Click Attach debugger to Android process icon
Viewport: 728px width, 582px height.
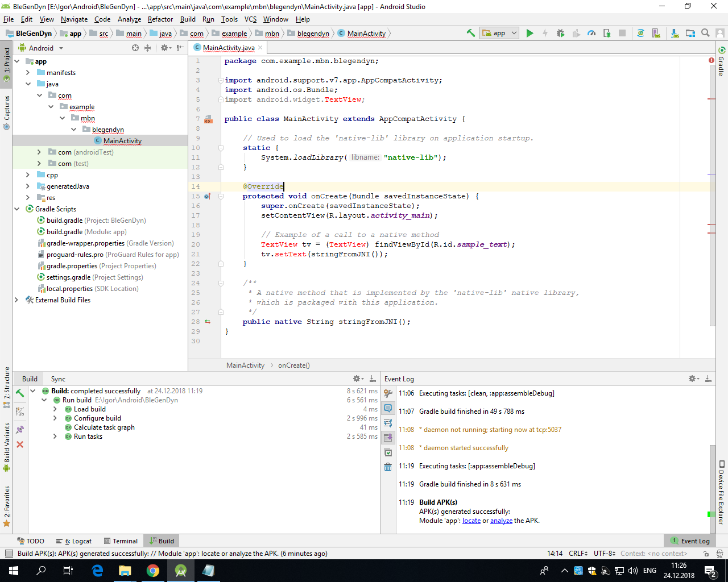[607, 33]
